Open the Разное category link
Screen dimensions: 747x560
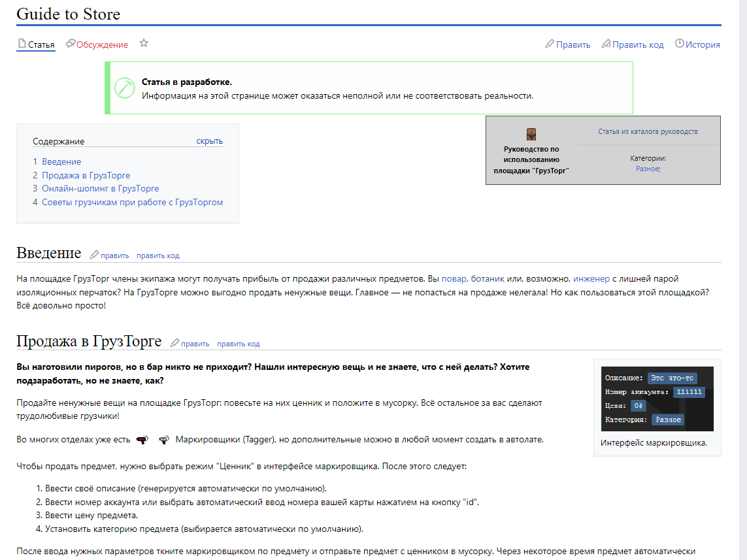click(x=647, y=169)
